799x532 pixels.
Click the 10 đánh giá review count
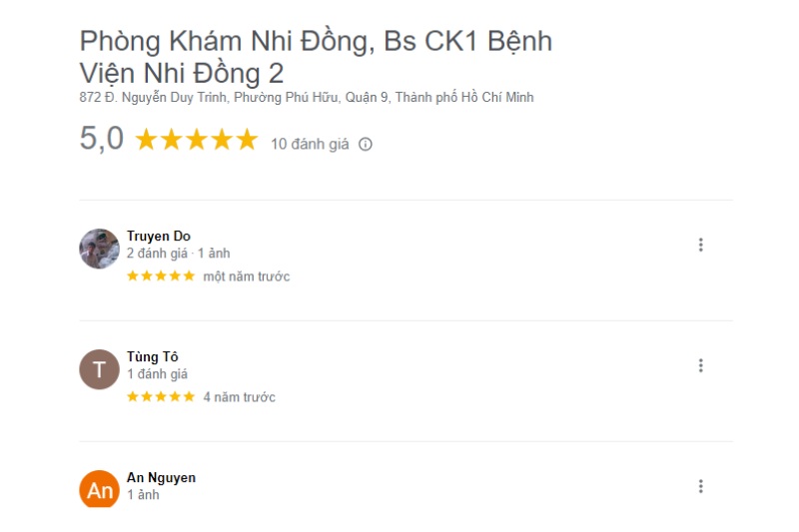pyautogui.click(x=310, y=144)
